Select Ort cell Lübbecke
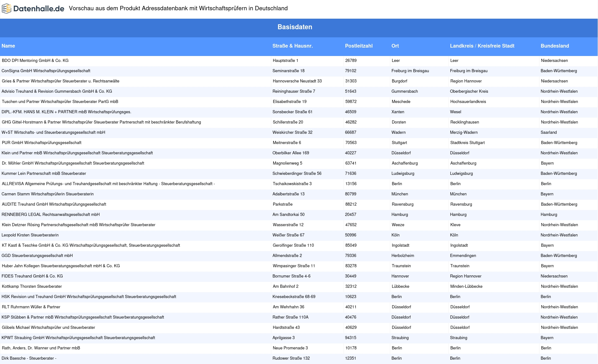The image size is (598, 364). coord(401,287)
